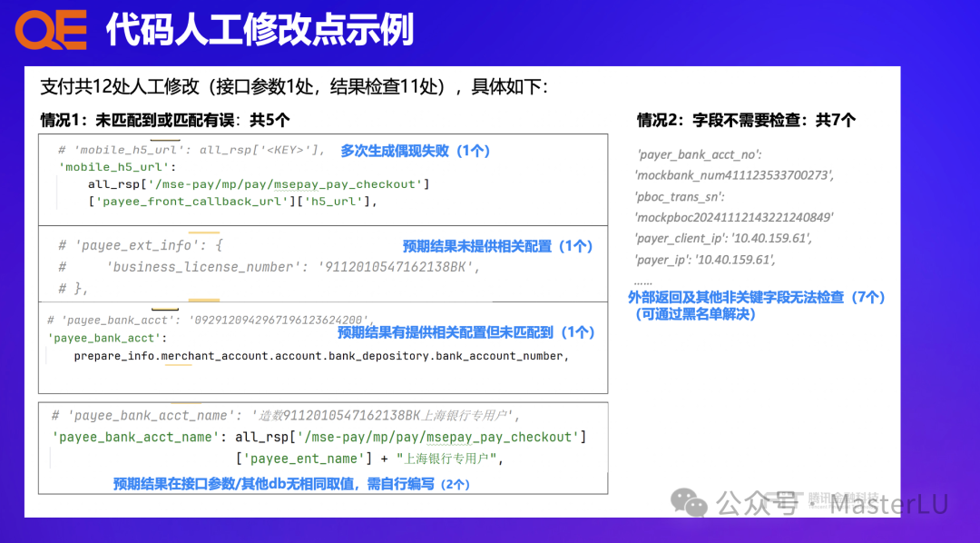Select the summary line starting 支付共12处人工修改
Image resolution: width=980 pixels, height=543 pixels.
pos(294,86)
